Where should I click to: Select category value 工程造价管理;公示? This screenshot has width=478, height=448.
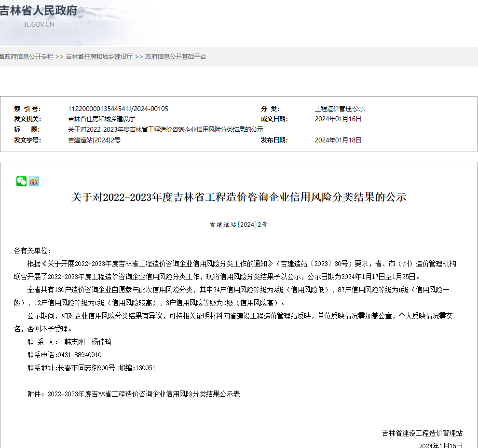[x=340, y=109]
